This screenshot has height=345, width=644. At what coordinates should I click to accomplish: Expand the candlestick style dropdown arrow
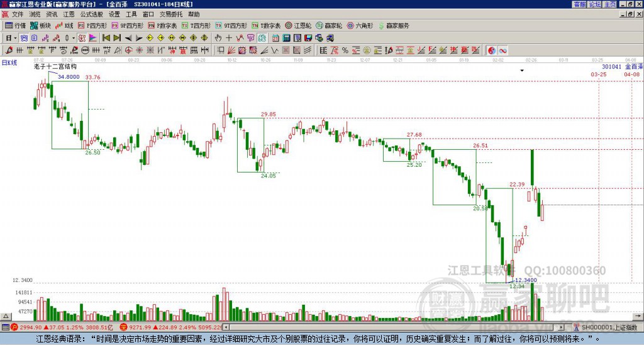[x=73, y=38]
